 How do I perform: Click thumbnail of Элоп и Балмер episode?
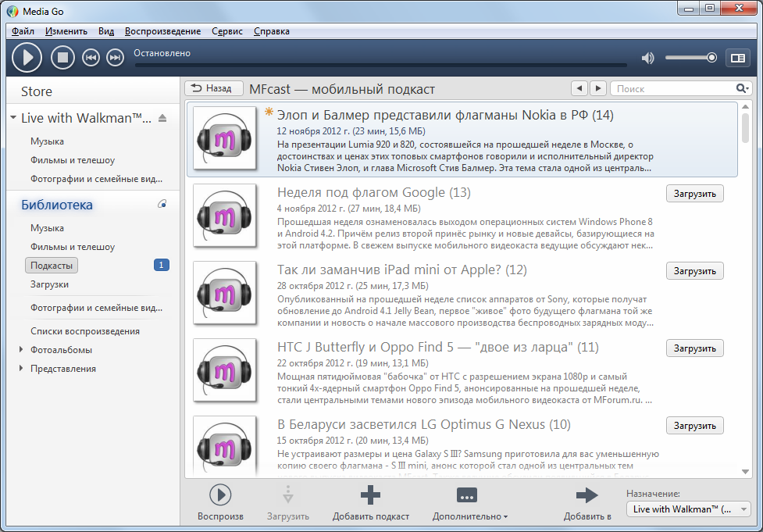coord(224,138)
